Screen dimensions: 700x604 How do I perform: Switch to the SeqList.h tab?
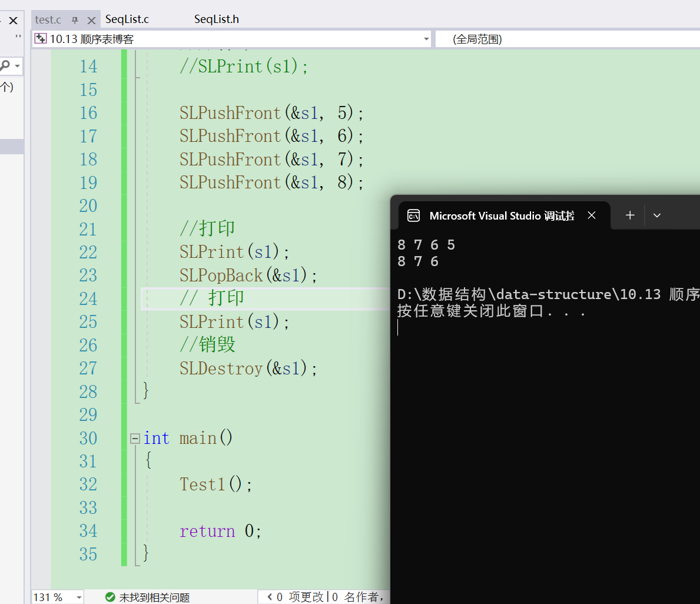click(217, 19)
